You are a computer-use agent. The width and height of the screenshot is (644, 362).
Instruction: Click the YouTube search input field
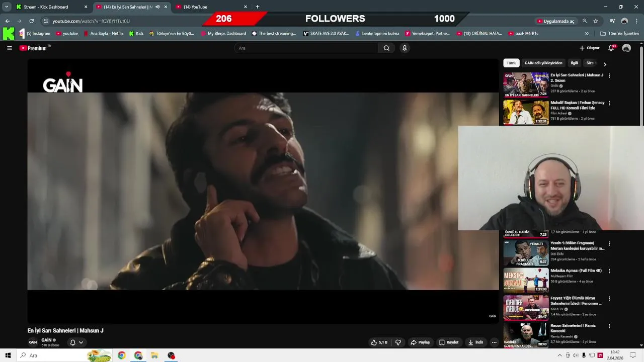306,48
